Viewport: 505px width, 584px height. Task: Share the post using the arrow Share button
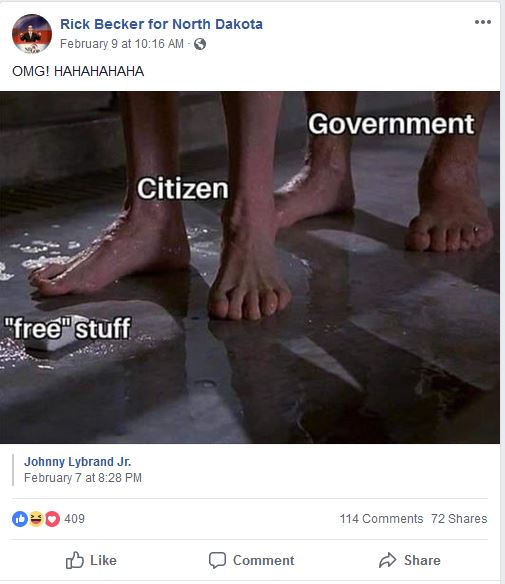point(410,560)
